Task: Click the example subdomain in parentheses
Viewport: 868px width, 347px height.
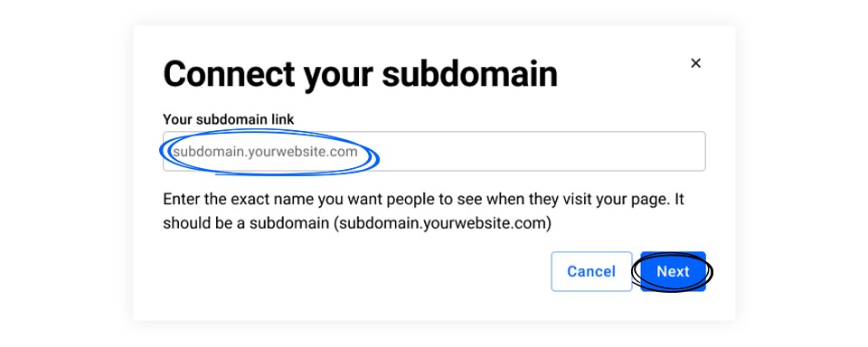Action: 442,224
